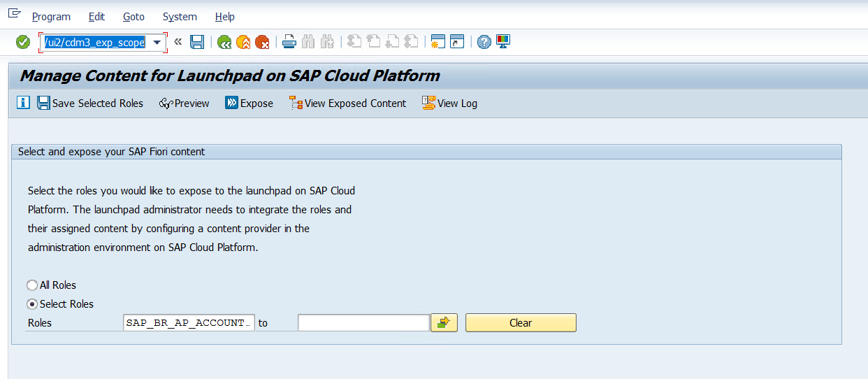Image resolution: width=868 pixels, height=379 pixels.
Task: Click the red Cancel icon
Action: click(262, 43)
